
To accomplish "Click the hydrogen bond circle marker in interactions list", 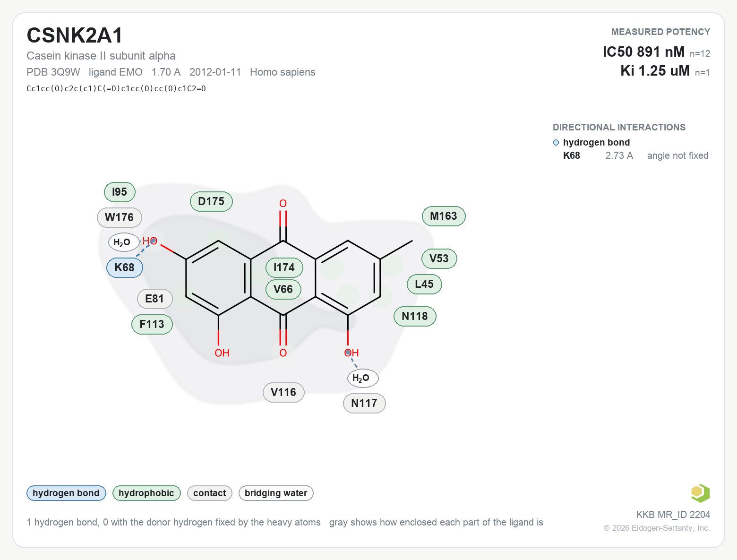I will coord(556,142).
